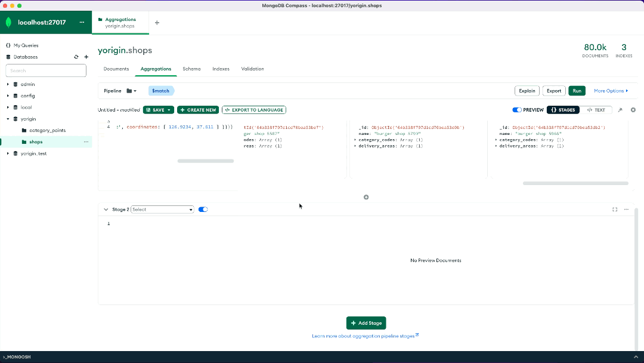Image resolution: width=644 pixels, height=363 pixels.
Task: Click CREATE NEW pipeline button
Action: pos(198,110)
